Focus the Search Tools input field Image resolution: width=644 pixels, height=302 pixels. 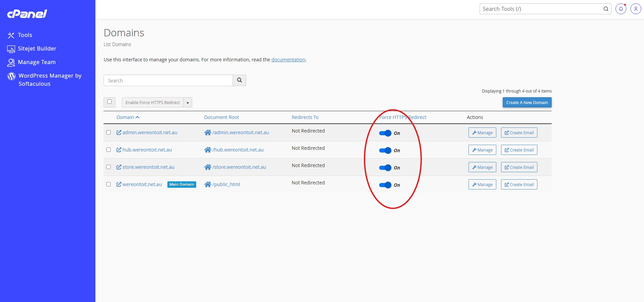541,9
